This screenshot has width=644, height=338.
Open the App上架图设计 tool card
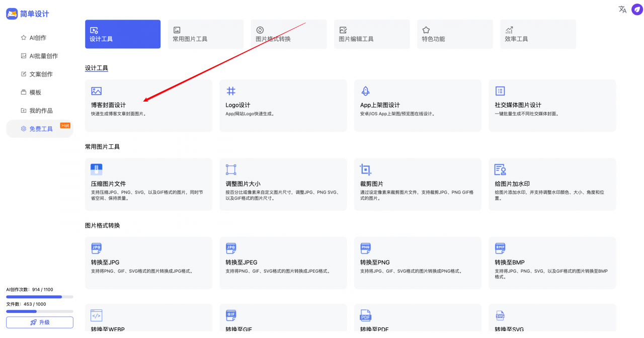click(x=418, y=106)
